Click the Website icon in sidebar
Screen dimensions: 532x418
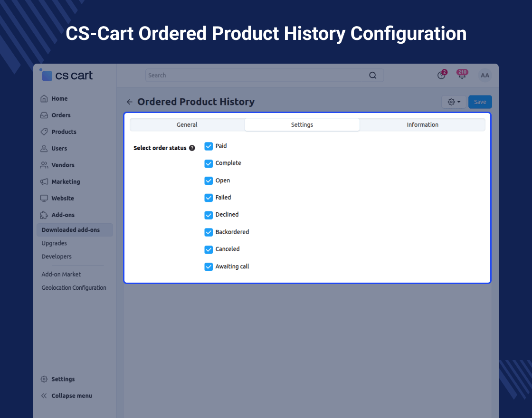(x=44, y=198)
